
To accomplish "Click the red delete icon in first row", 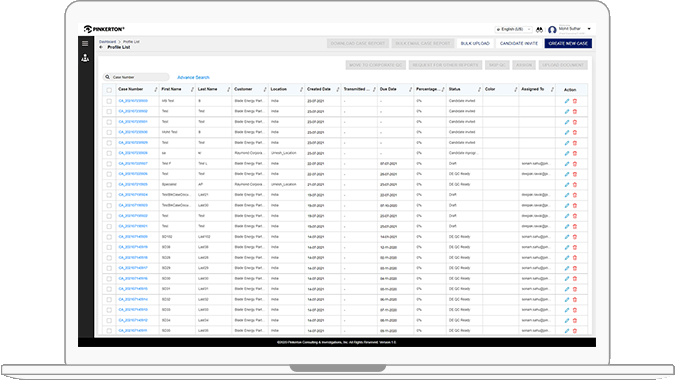I will [575, 101].
